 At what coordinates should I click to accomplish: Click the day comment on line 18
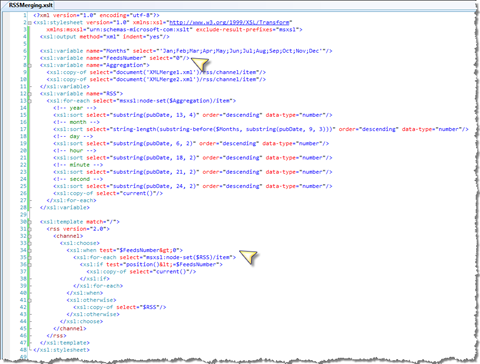(73, 136)
